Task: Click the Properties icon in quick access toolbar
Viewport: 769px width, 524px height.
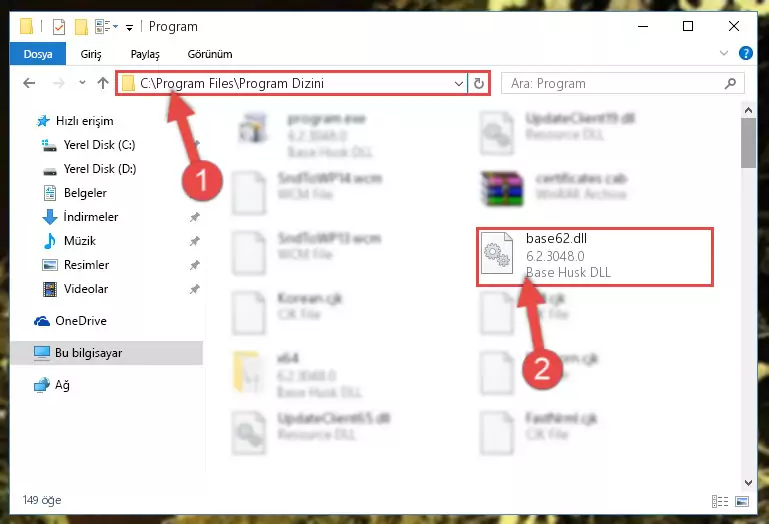Action: pos(59,26)
